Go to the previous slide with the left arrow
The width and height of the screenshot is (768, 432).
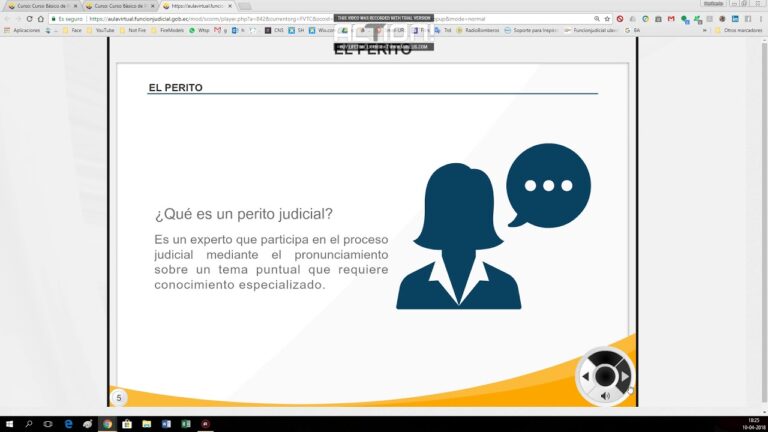(585, 377)
